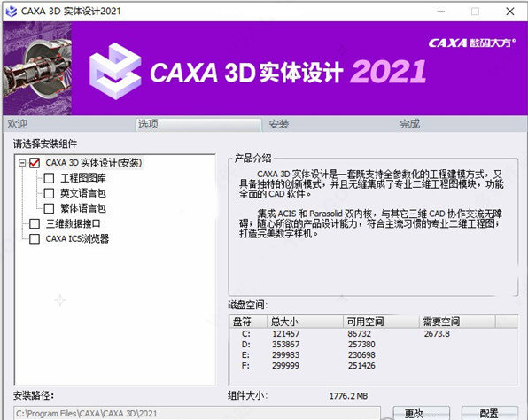Image resolution: width=528 pixels, height=420 pixels.
Task: Click the CAXA 3D cube logo in banner
Action: coord(115,72)
